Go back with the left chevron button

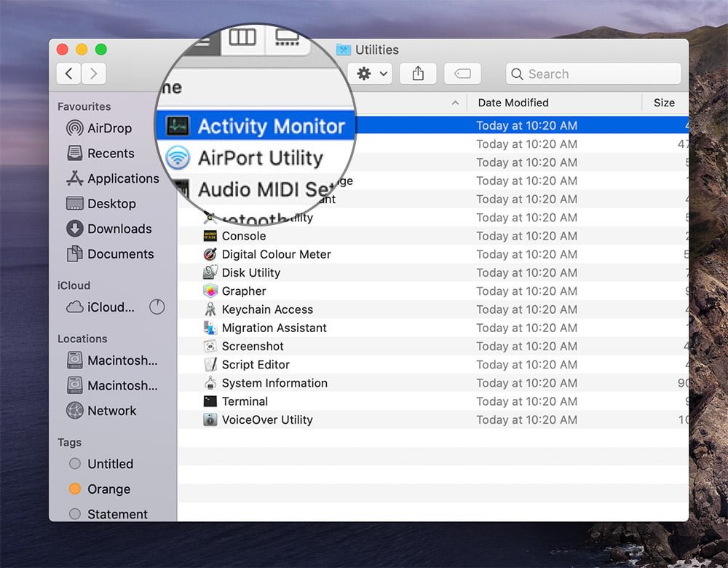[68, 74]
